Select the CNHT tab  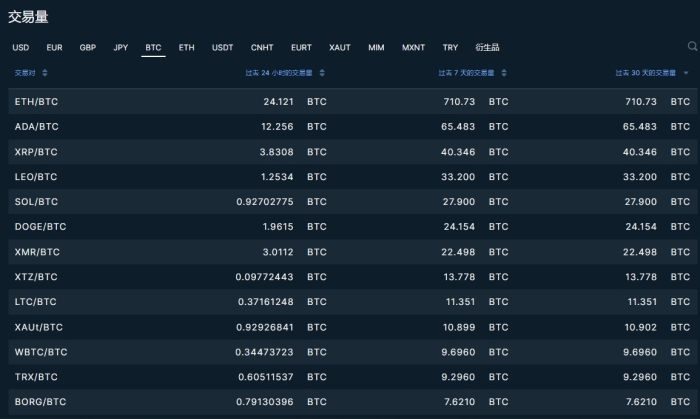point(262,47)
